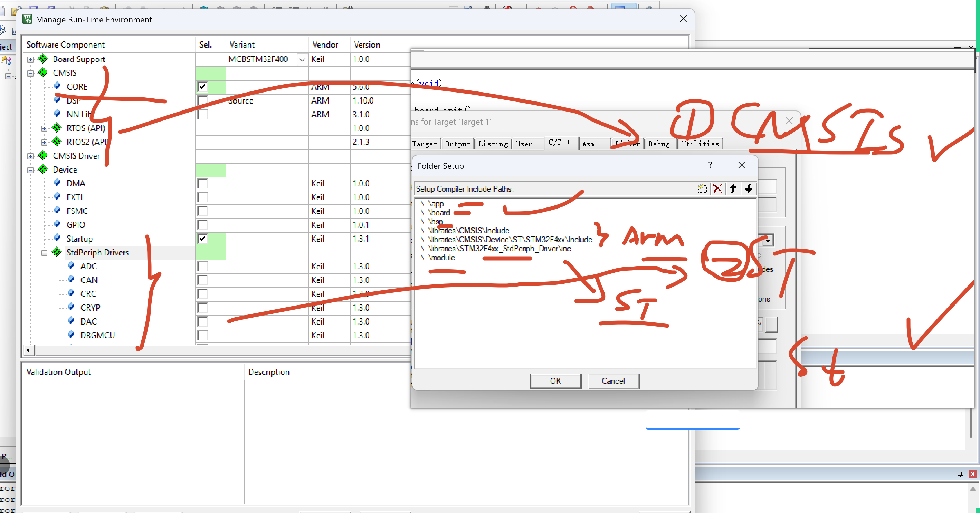
Task: Click the DAC component blue icon
Action: (71, 321)
